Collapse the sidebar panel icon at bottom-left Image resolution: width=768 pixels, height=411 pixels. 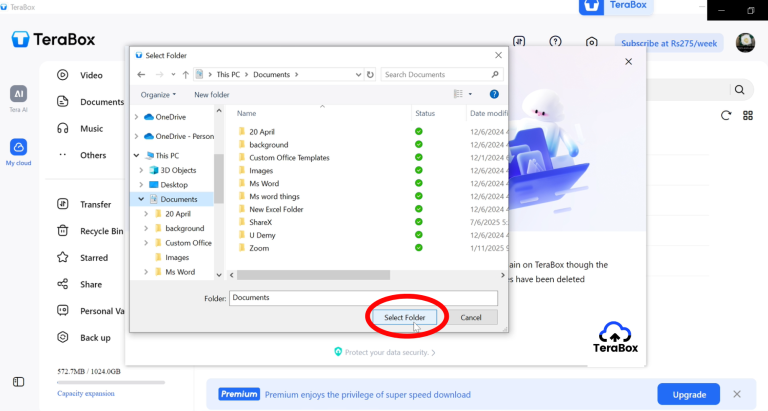pos(18,382)
